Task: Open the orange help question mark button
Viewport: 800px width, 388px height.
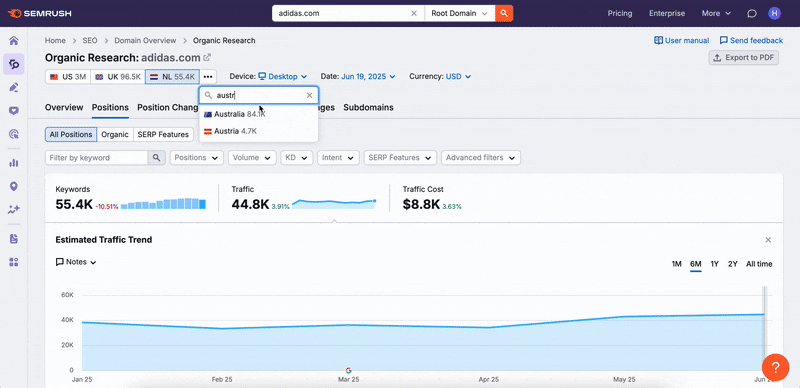Action: pyautogui.click(x=775, y=367)
